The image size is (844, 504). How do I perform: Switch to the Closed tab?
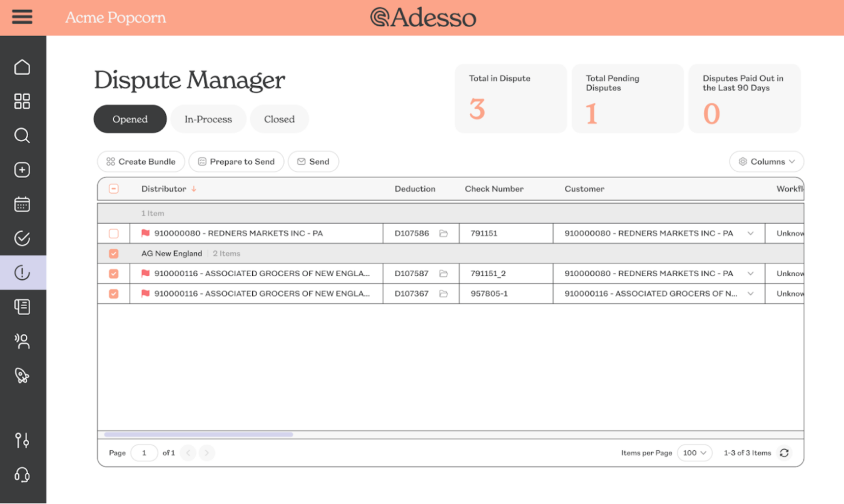(279, 119)
